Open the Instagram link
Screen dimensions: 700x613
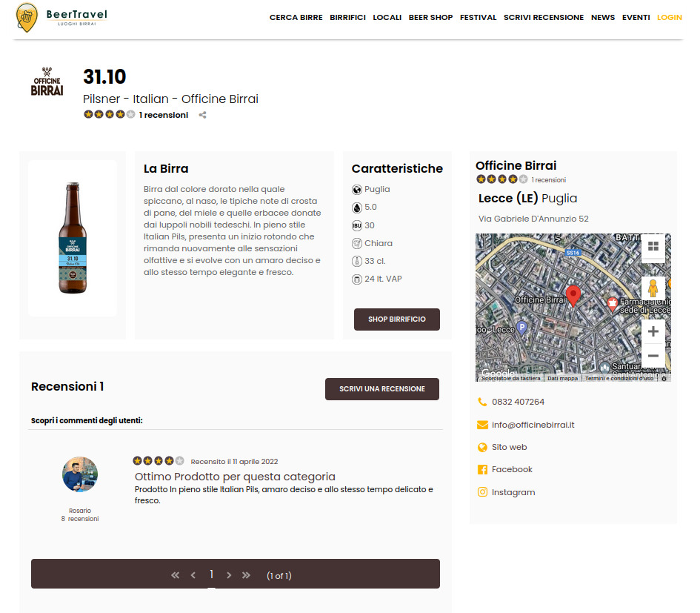coord(513,492)
